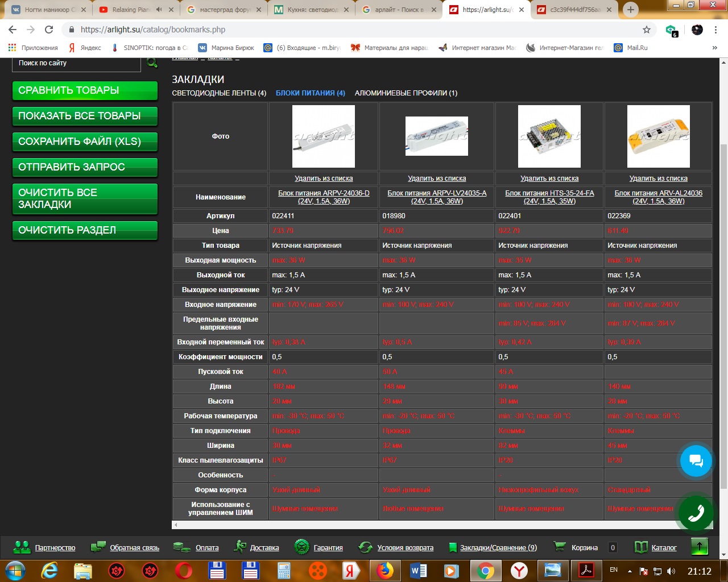This screenshot has height=582, width=728.
Task: Open Блок питания ARV-AL24036 product link
Action: point(658,197)
